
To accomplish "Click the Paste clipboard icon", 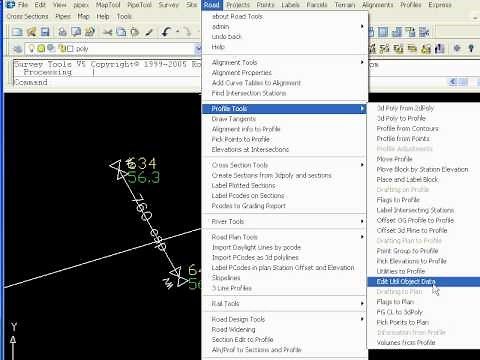I will point(135,32).
